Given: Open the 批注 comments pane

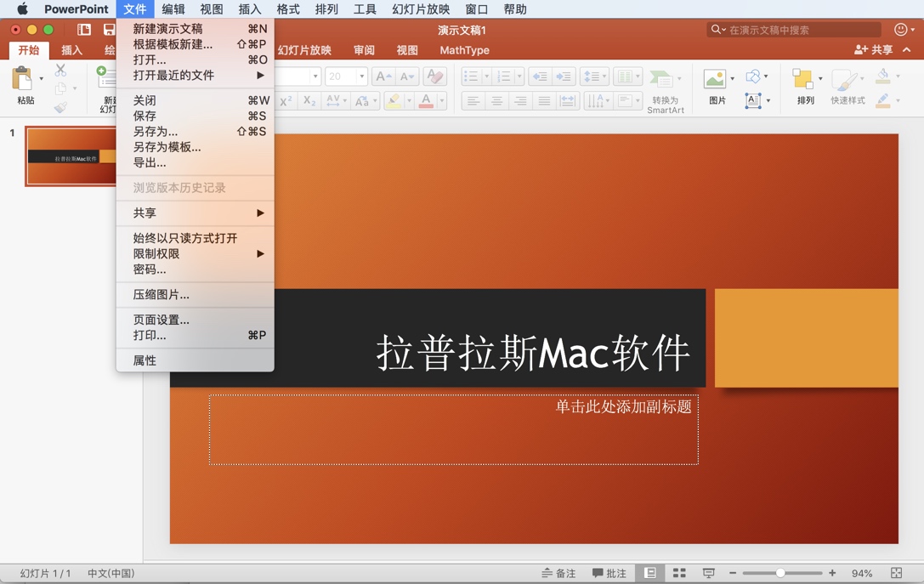Looking at the screenshot, I should 609,572.
